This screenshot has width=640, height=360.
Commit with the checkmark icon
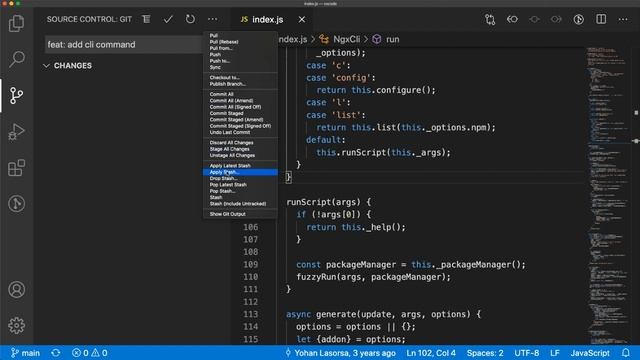click(168, 19)
